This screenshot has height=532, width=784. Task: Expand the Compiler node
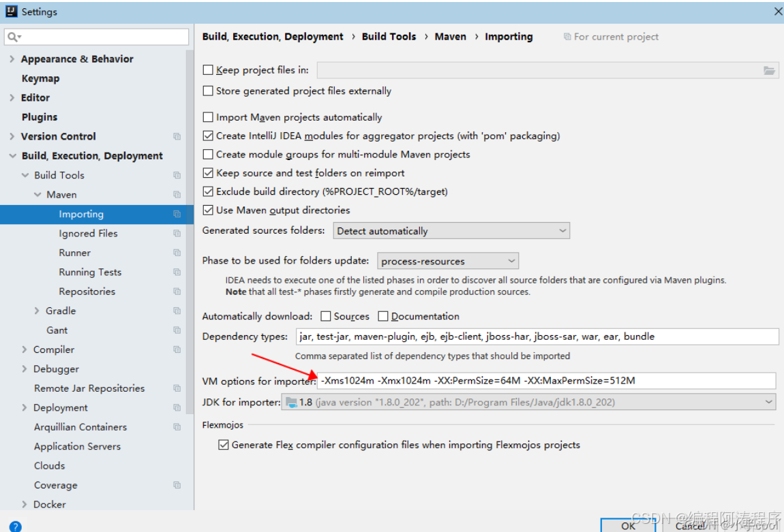point(25,349)
